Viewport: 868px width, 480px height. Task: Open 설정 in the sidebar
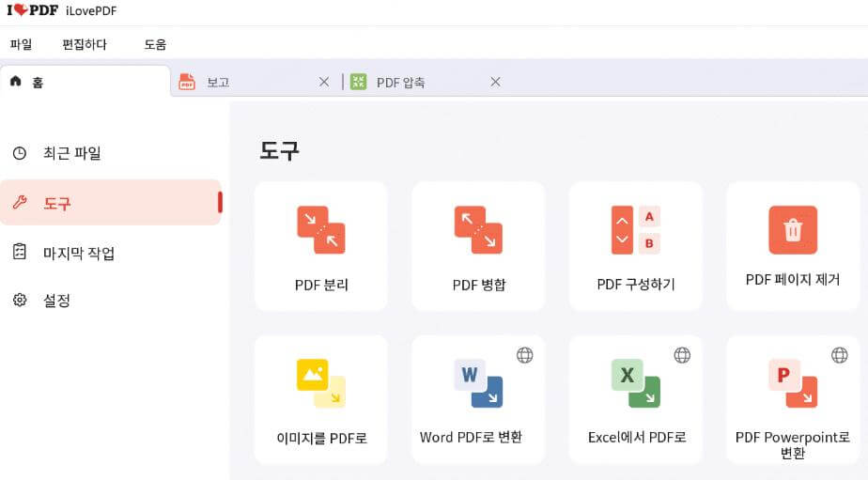tap(111, 300)
